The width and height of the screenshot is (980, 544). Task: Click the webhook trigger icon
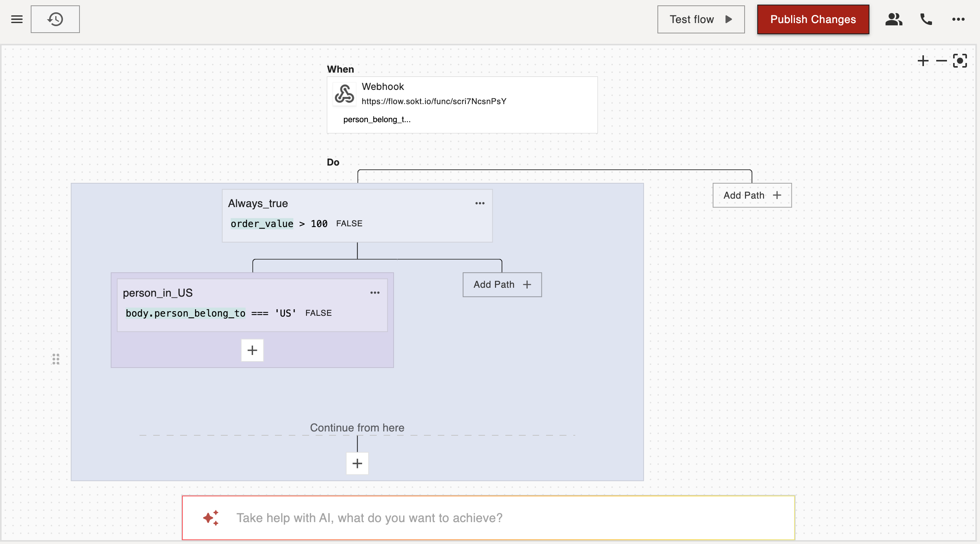coord(344,94)
